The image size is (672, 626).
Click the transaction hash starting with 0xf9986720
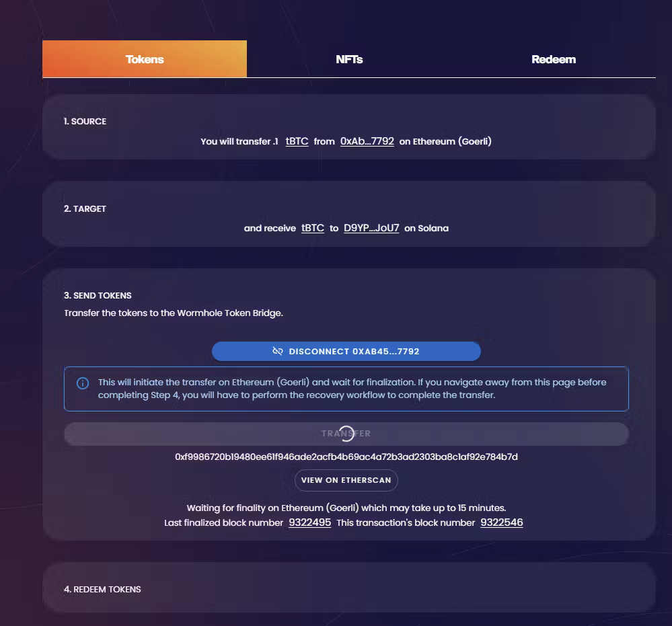click(346, 457)
